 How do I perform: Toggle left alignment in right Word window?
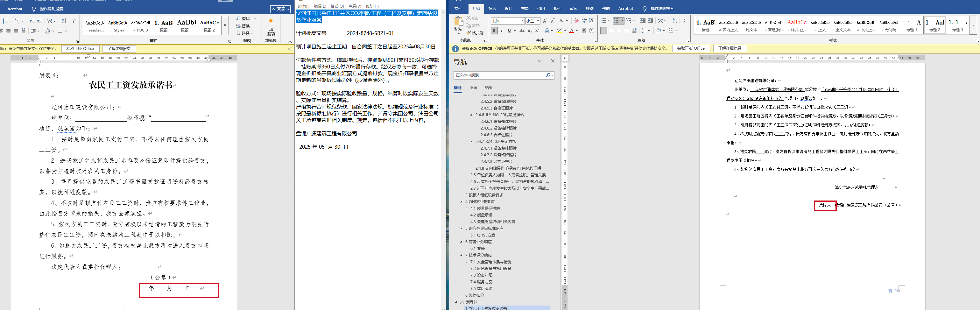click(604, 31)
